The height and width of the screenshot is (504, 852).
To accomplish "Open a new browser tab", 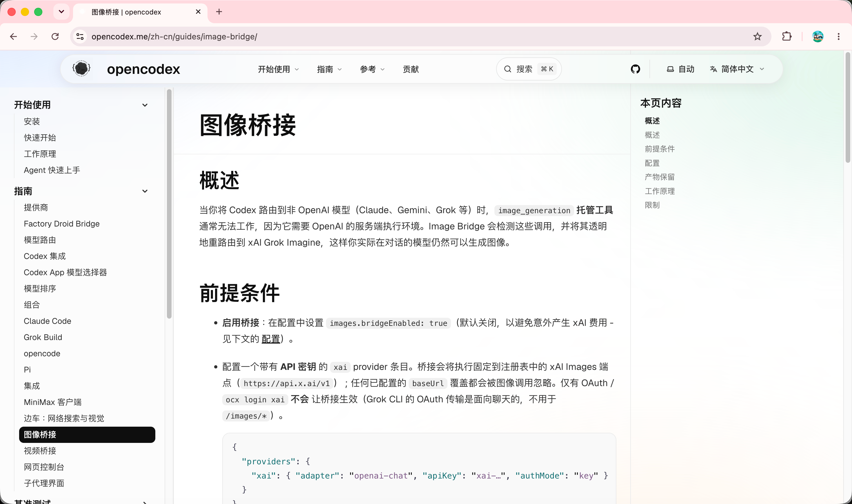I will click(x=219, y=12).
